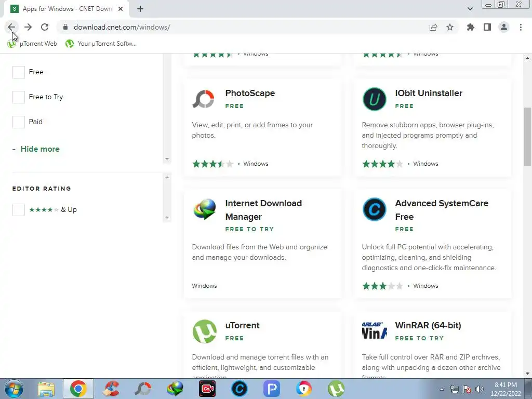Click 'Unlock full PC potential' description
Screen dimensions: 532x399
[x=429, y=258]
